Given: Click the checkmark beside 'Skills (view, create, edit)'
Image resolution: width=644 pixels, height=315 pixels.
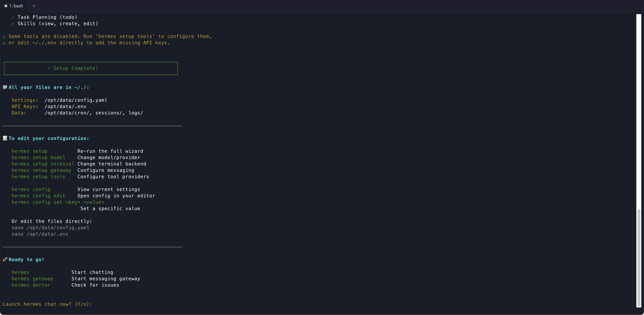Looking at the screenshot, I should click(x=13, y=24).
